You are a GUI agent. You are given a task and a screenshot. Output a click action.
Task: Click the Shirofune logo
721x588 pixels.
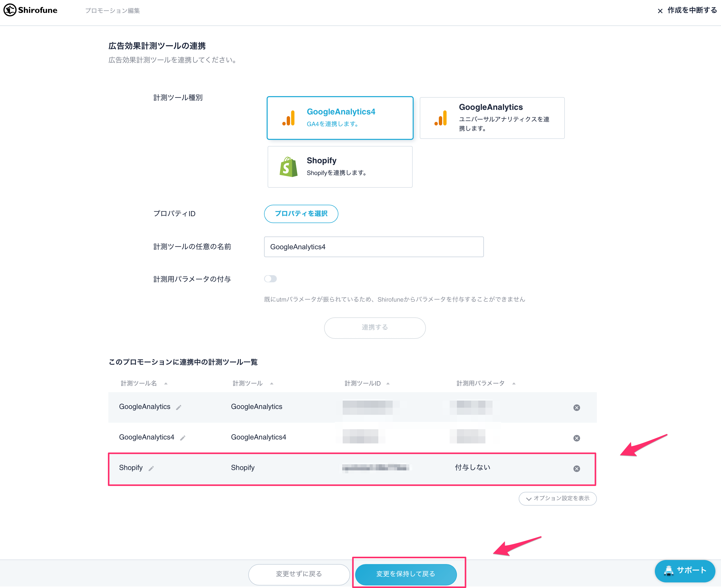(31, 10)
